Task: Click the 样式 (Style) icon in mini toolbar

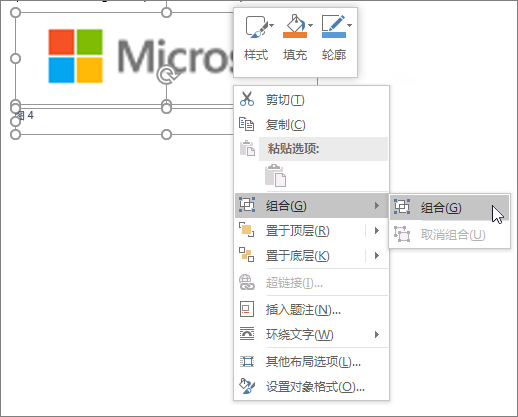Action: coord(256,27)
